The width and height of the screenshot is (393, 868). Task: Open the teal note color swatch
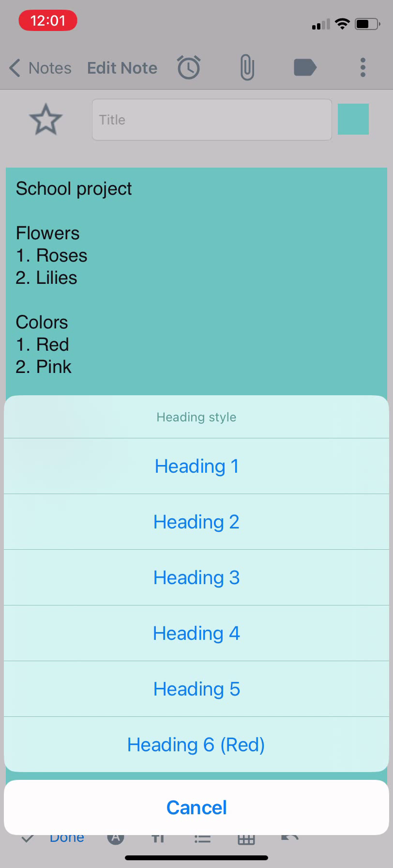pos(353,119)
